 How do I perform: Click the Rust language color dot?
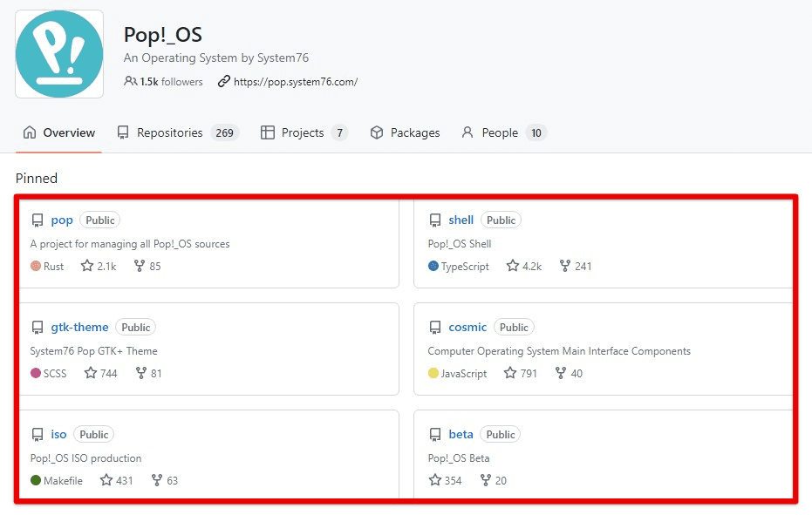[x=36, y=266]
